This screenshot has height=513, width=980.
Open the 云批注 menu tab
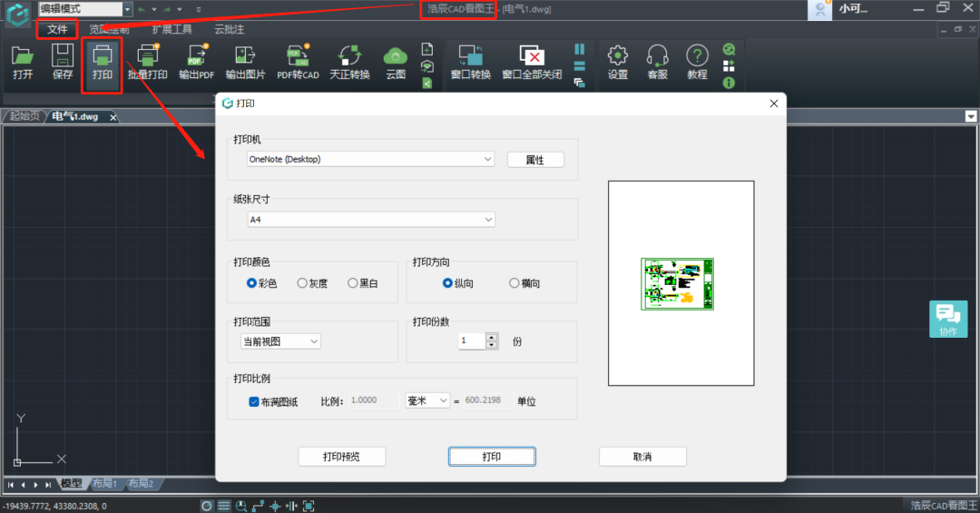tap(230, 29)
